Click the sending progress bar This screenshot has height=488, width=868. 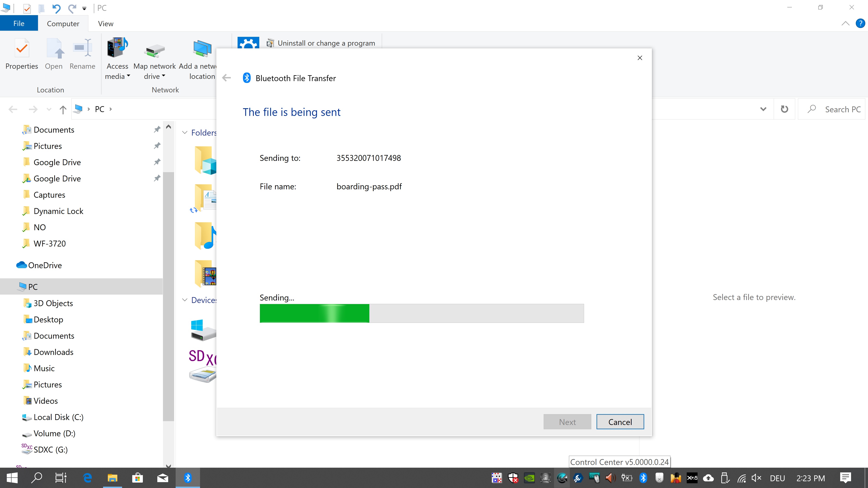(422, 313)
